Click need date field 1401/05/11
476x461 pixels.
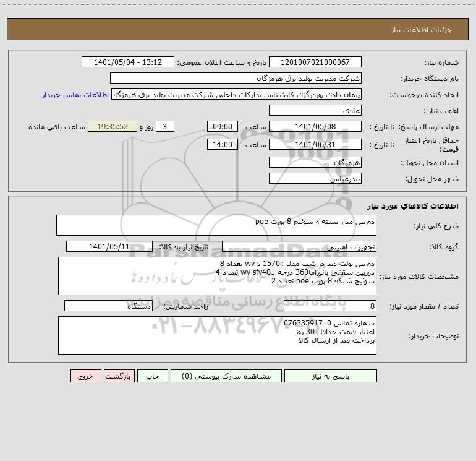[x=109, y=247]
